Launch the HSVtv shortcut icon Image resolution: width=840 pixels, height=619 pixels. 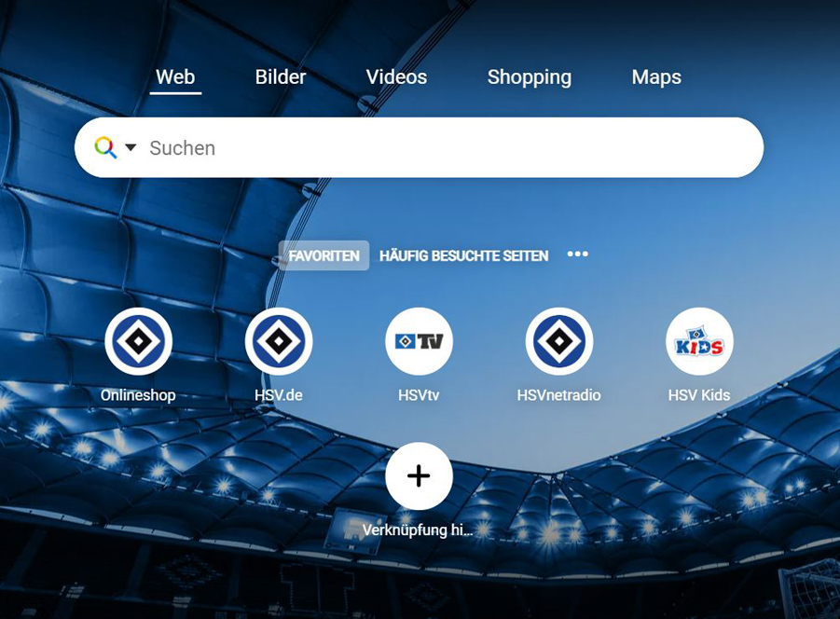pyautogui.click(x=419, y=341)
